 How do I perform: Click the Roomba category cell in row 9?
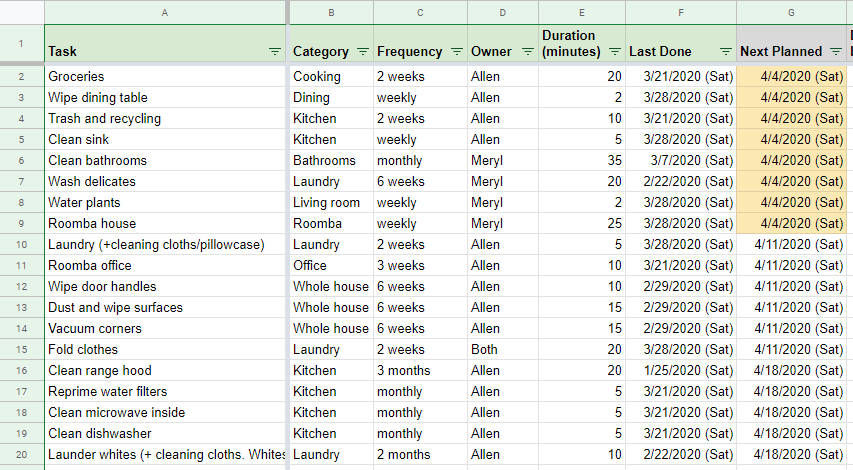pos(331,224)
